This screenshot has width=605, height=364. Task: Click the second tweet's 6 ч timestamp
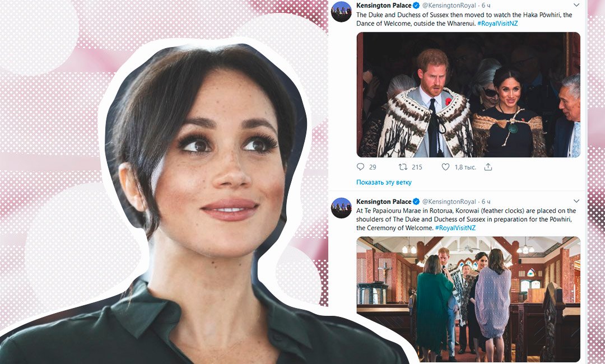click(x=486, y=201)
